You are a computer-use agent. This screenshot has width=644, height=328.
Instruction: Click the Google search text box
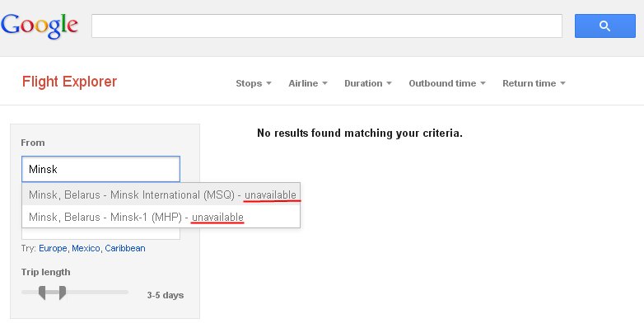tap(326, 26)
